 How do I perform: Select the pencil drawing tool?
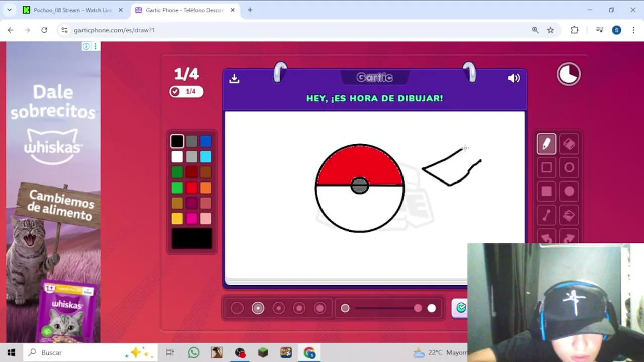click(546, 144)
